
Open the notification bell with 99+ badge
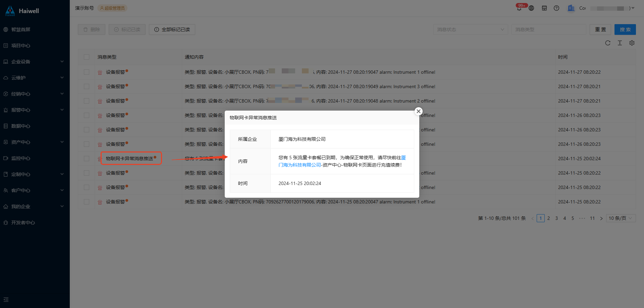[x=519, y=8]
